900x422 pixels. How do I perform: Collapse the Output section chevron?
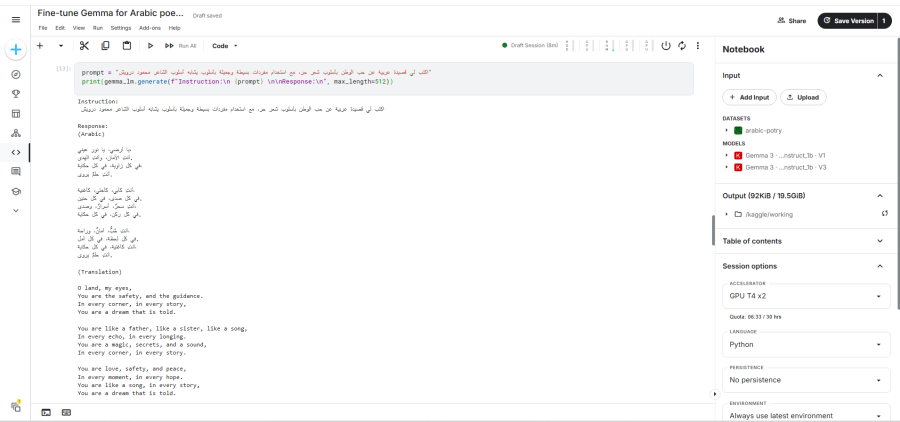879,196
